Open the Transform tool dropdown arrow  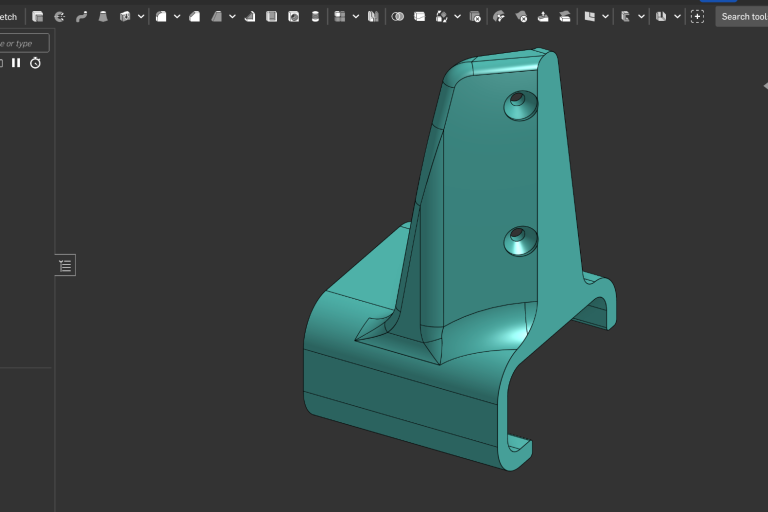[458, 17]
